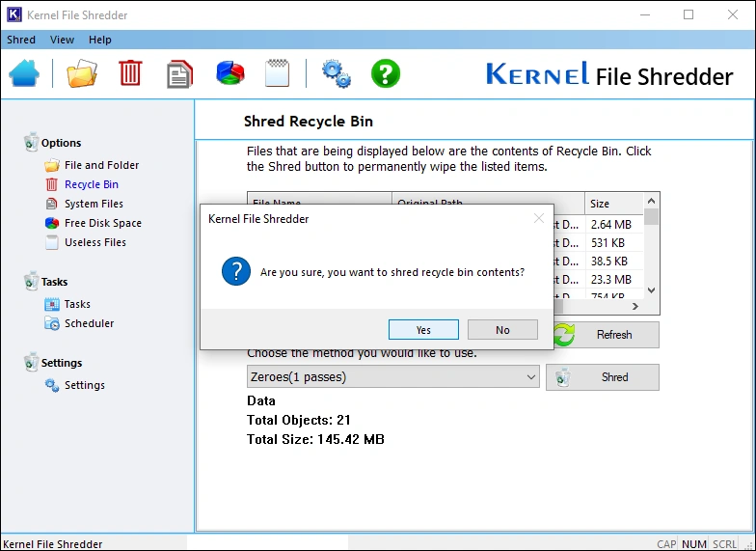The width and height of the screenshot is (756, 551).
Task: Open the notepad toolbar icon
Action: point(278,73)
